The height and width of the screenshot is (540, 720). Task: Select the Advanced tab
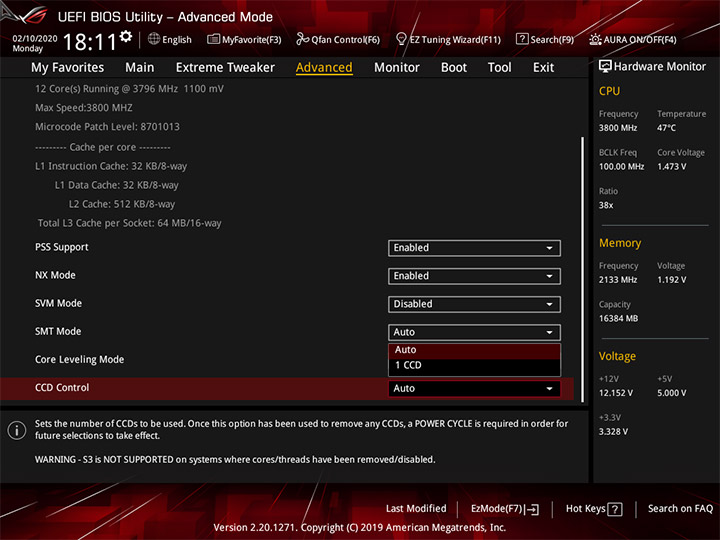[x=324, y=68]
